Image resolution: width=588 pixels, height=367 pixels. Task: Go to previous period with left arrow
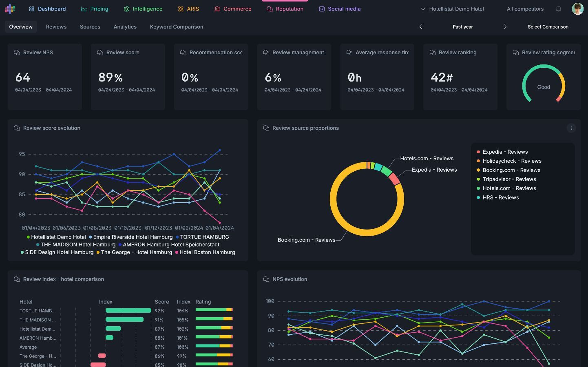click(x=421, y=27)
